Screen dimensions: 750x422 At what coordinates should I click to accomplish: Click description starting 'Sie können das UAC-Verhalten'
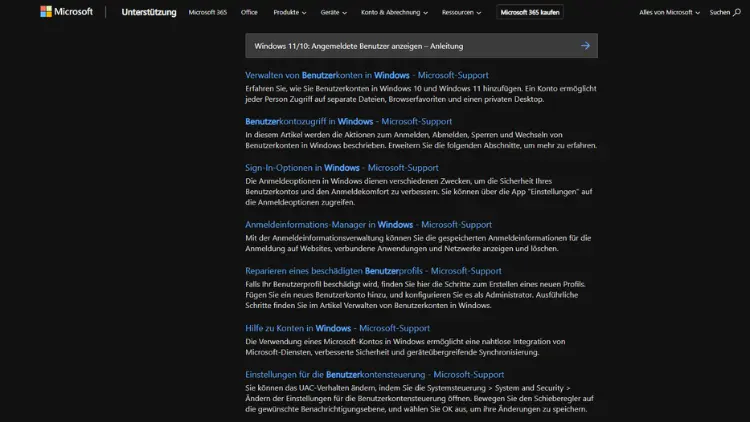(x=419, y=399)
